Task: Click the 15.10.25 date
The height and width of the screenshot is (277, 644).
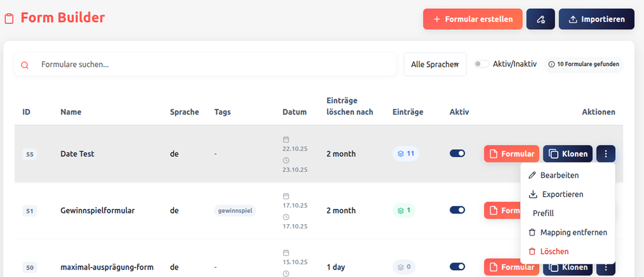Action: click(x=294, y=261)
